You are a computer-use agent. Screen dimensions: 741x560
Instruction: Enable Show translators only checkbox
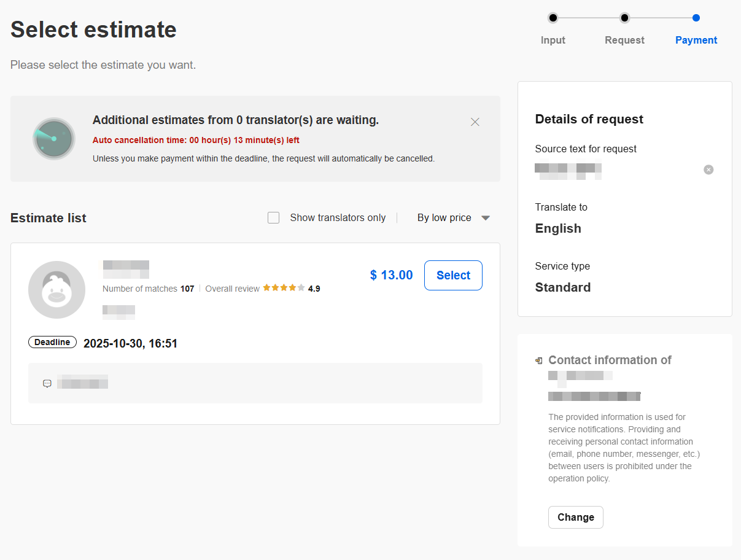274,217
